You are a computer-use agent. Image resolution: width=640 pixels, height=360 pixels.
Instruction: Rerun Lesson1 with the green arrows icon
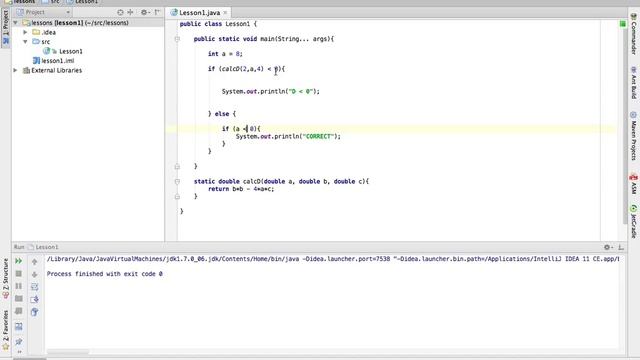(x=19, y=261)
